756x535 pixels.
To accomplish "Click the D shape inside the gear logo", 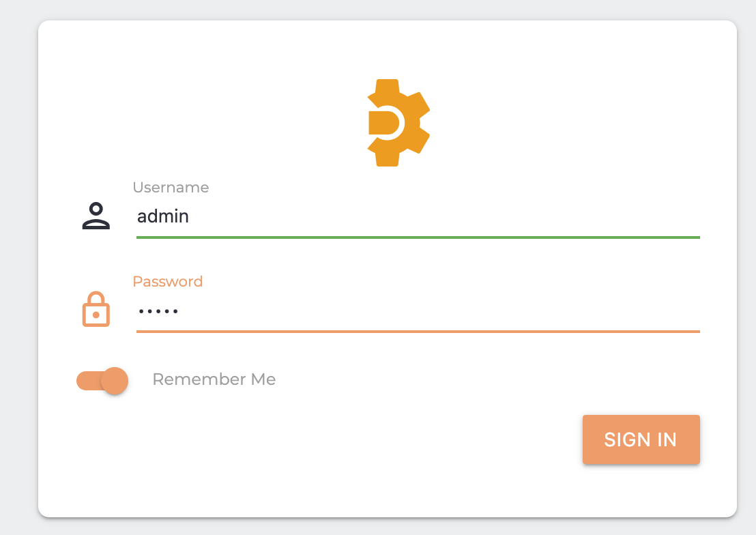I will (x=386, y=123).
